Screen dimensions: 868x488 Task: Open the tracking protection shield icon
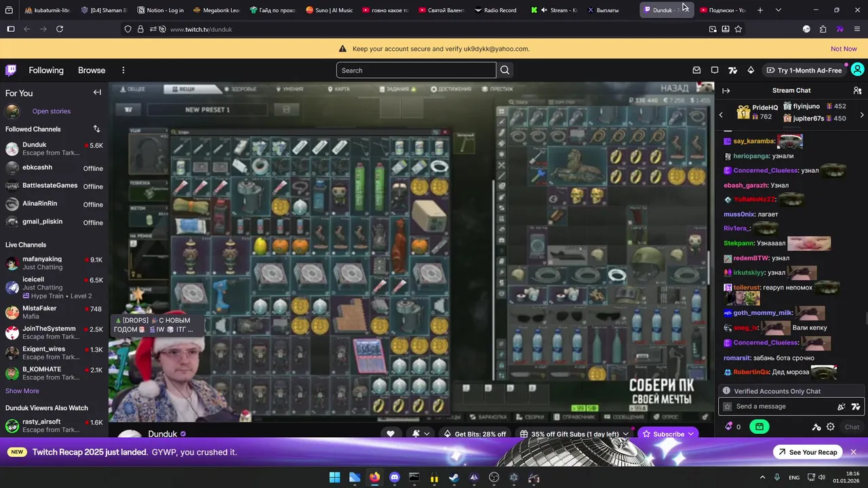coord(128,29)
